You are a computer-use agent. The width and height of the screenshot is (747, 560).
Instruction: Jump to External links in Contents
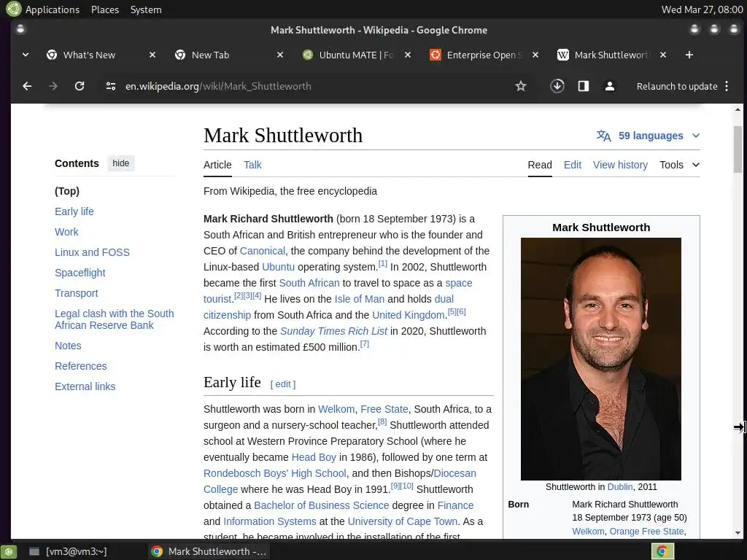[x=85, y=386]
